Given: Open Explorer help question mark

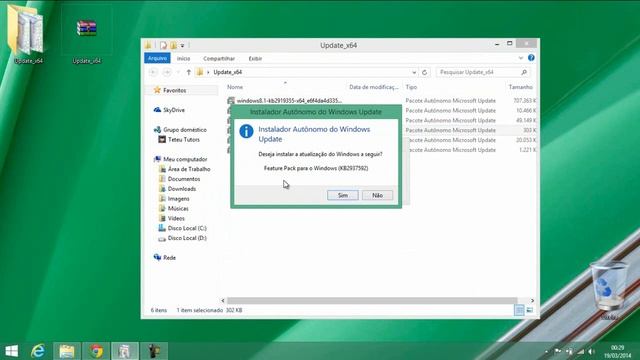Looking at the screenshot, I should point(531,58).
